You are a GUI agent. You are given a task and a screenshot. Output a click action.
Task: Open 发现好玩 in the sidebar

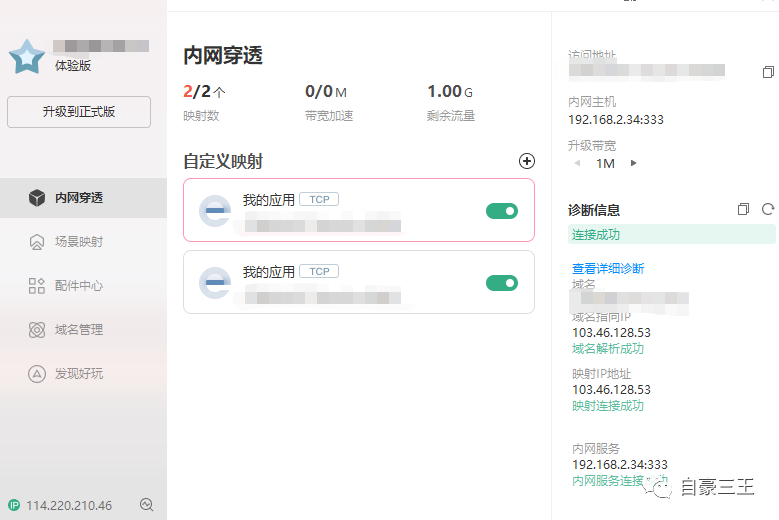point(78,373)
